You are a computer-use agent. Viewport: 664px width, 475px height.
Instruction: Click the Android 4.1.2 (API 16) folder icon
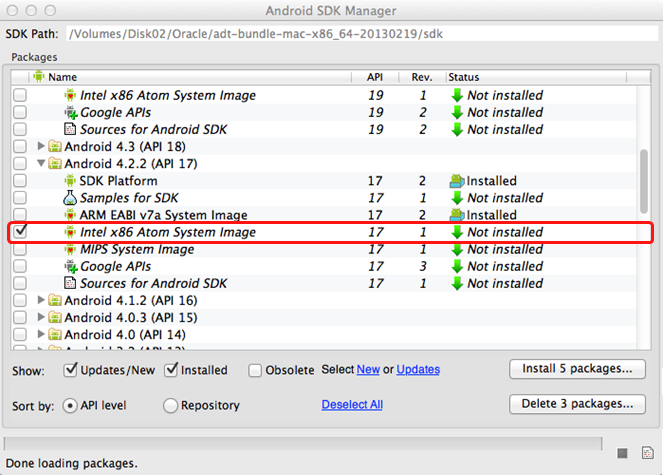coord(54,300)
